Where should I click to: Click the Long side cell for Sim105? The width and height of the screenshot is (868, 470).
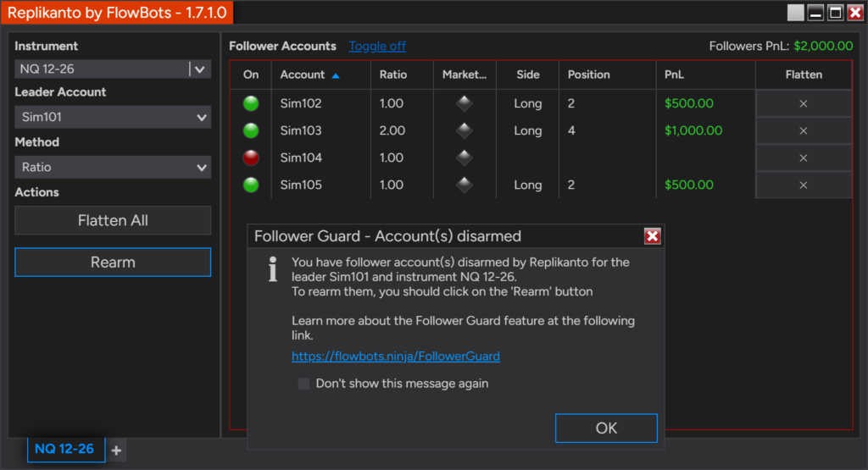pos(527,185)
